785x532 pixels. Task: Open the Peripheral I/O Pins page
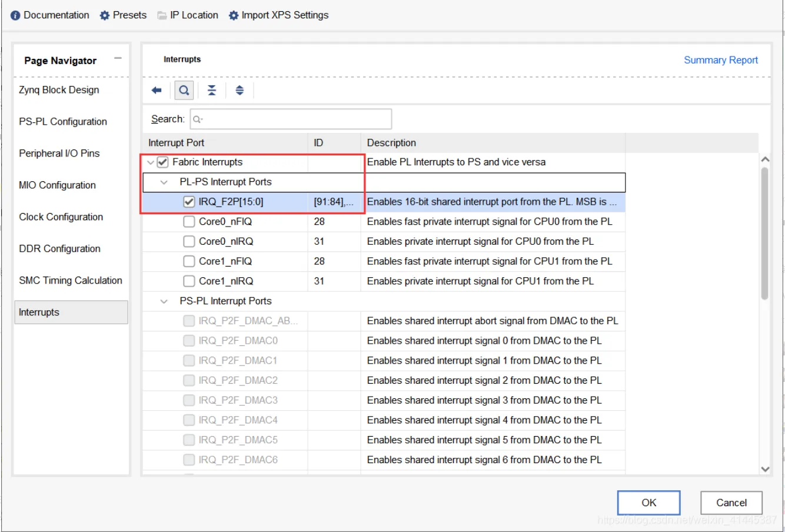coord(59,154)
